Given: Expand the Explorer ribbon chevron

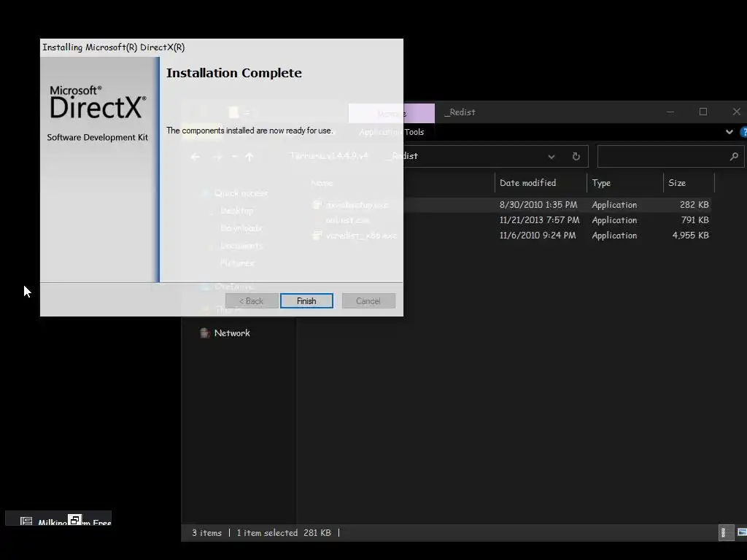Looking at the screenshot, I should [x=729, y=132].
